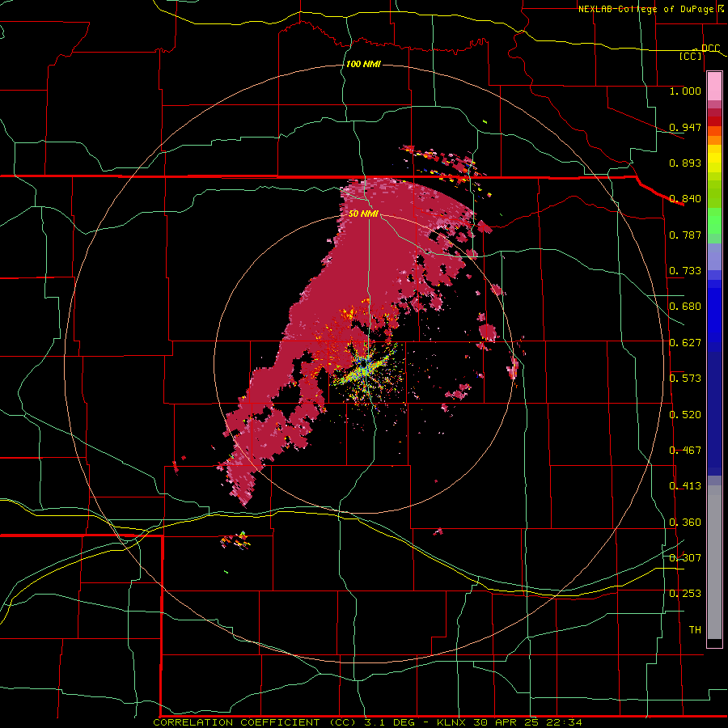Click the Correlation Coefficient KLNX caption text
Image resolution: width=728 pixels, height=728 pixels.
(367, 722)
